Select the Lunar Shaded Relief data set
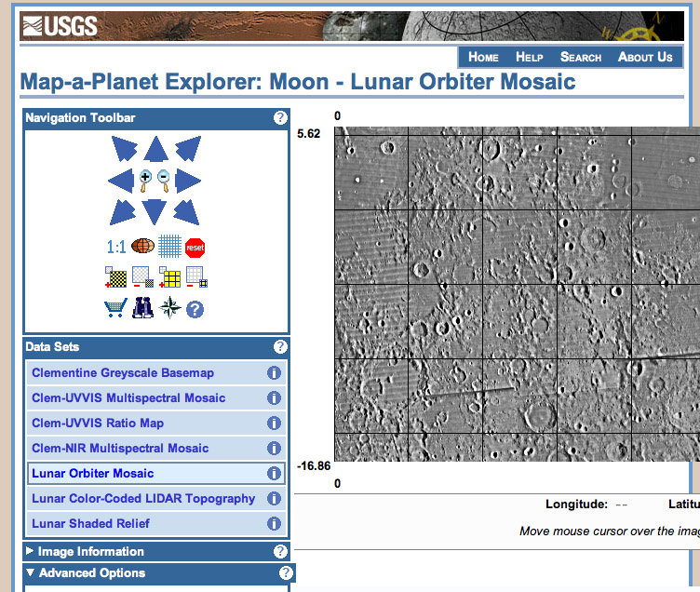This screenshot has height=592, width=700. click(x=91, y=524)
